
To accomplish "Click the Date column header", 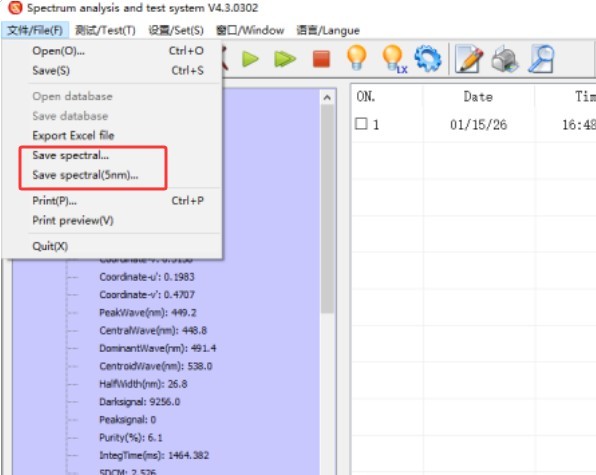I will point(478,97).
